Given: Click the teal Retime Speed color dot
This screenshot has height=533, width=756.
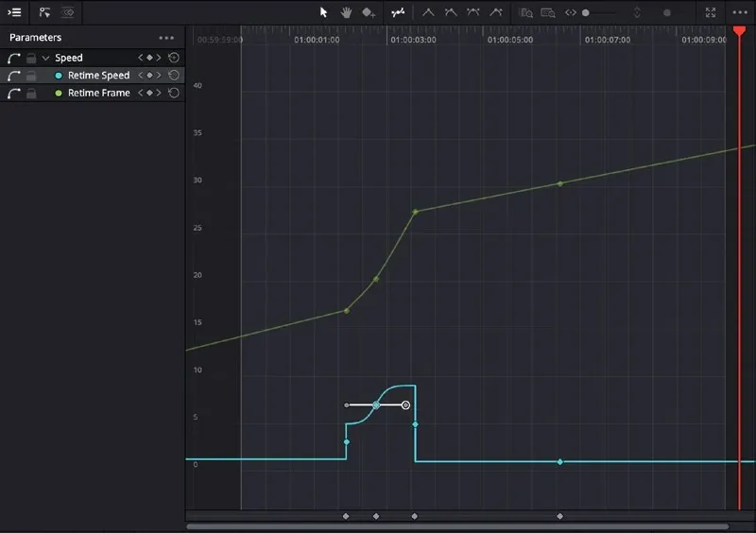Looking at the screenshot, I should point(59,76).
